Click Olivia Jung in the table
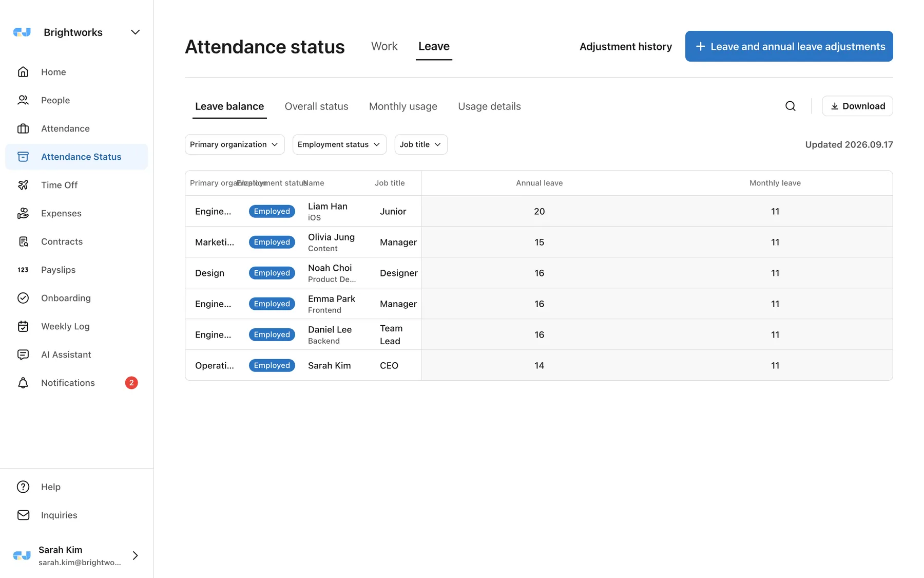The height and width of the screenshot is (578, 924). point(331,237)
